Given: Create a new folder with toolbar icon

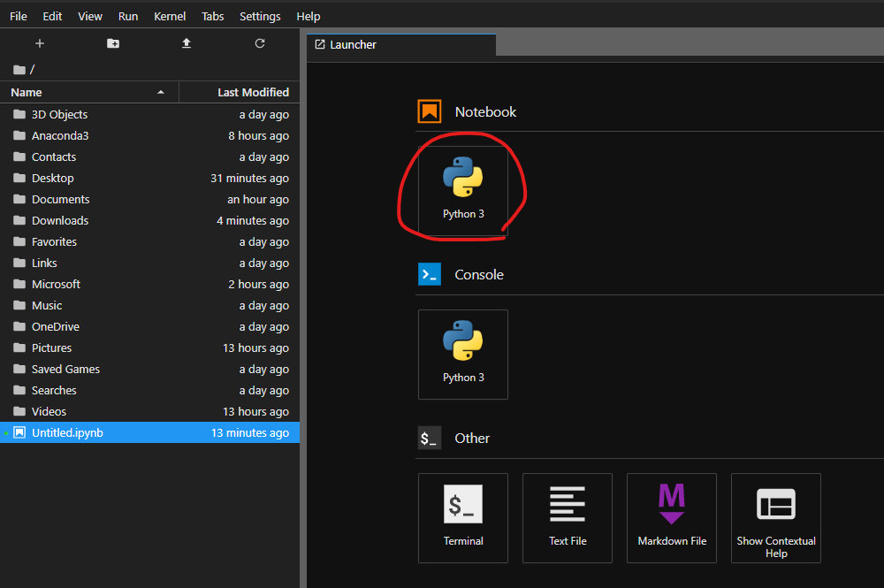Looking at the screenshot, I should tap(113, 43).
